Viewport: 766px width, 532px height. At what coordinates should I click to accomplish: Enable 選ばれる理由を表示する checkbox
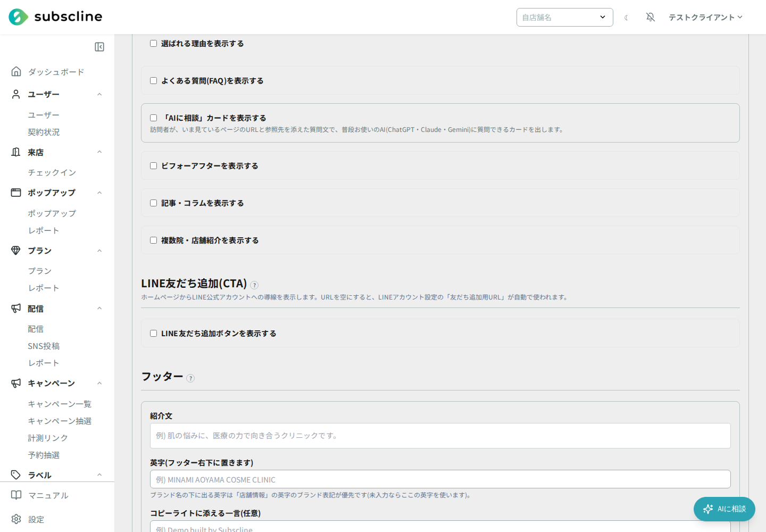153,44
